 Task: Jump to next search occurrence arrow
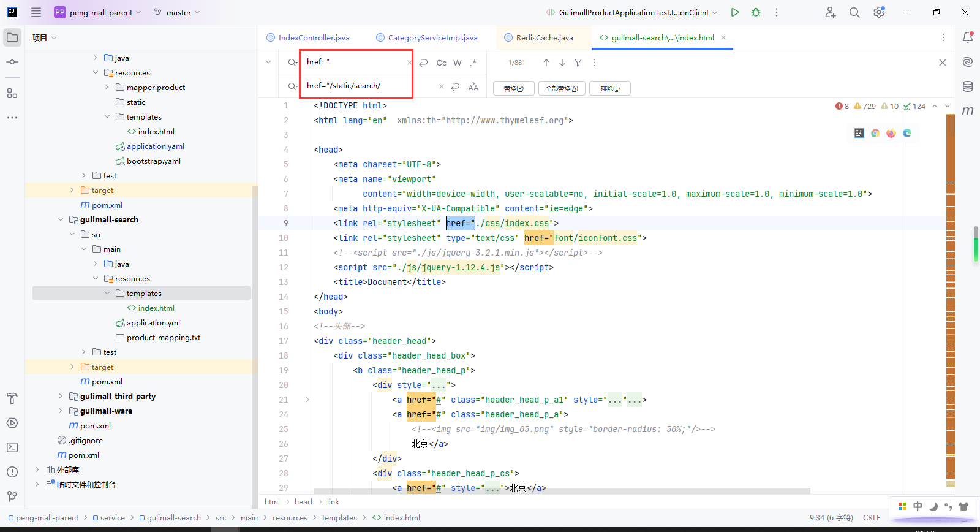click(562, 63)
